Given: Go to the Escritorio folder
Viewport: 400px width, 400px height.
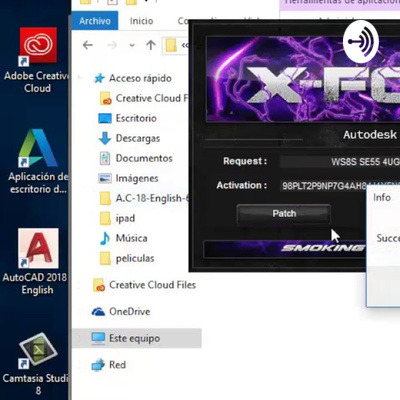Looking at the screenshot, I should [127, 118].
